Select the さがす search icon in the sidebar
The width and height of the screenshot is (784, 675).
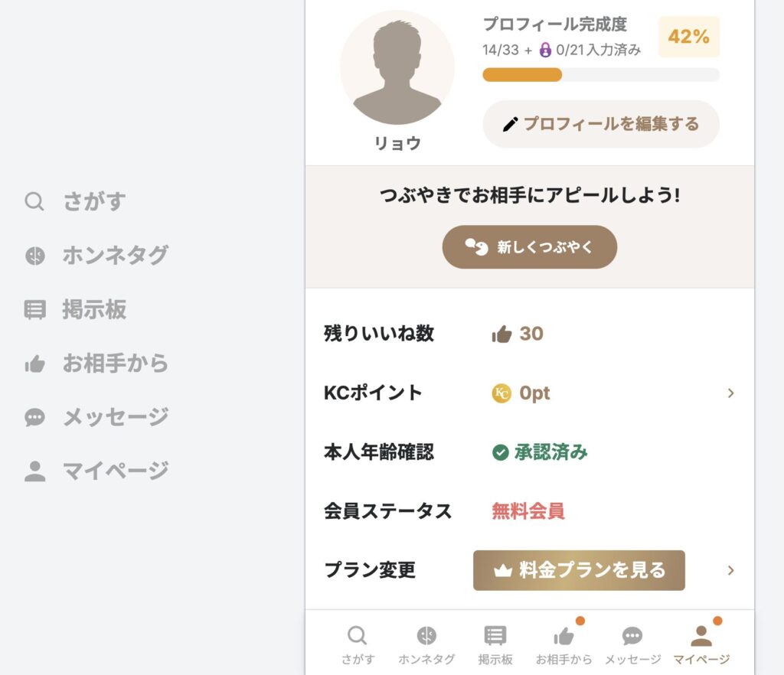coord(34,201)
